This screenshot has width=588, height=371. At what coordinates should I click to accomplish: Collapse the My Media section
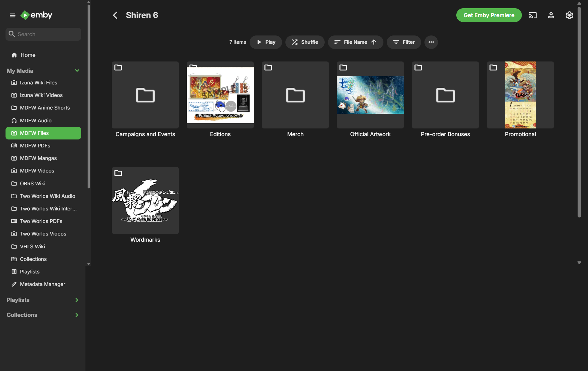click(77, 71)
